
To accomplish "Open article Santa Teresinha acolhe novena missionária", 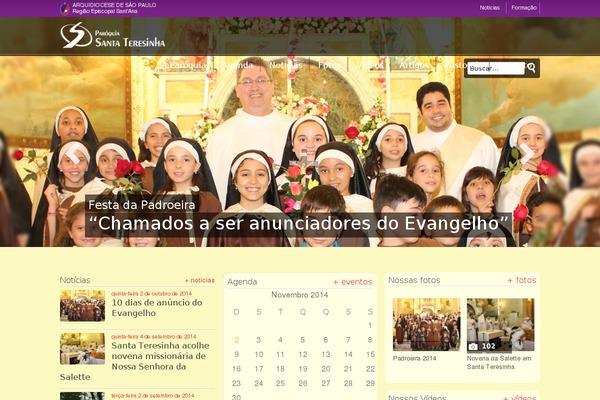I will coord(135,361).
